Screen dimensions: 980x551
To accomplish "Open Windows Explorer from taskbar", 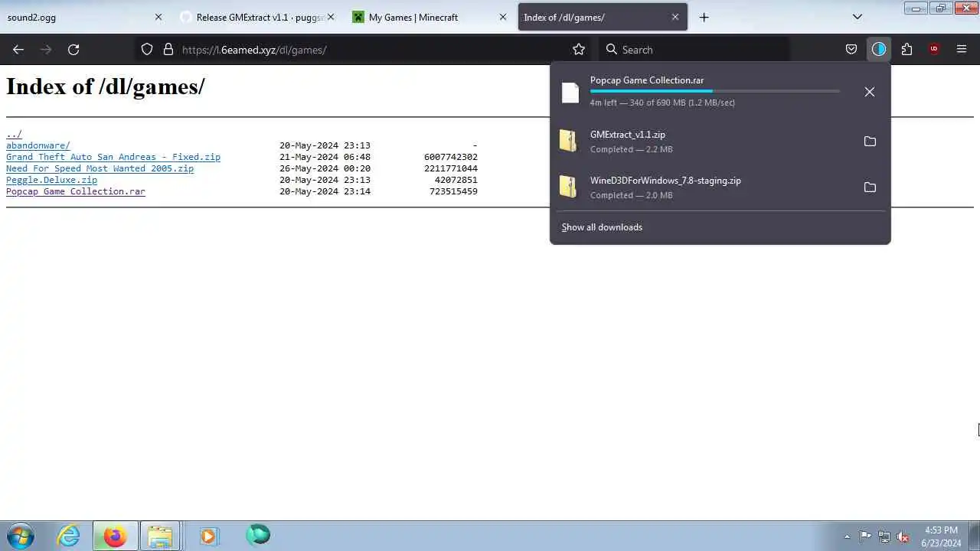I will pos(160,536).
